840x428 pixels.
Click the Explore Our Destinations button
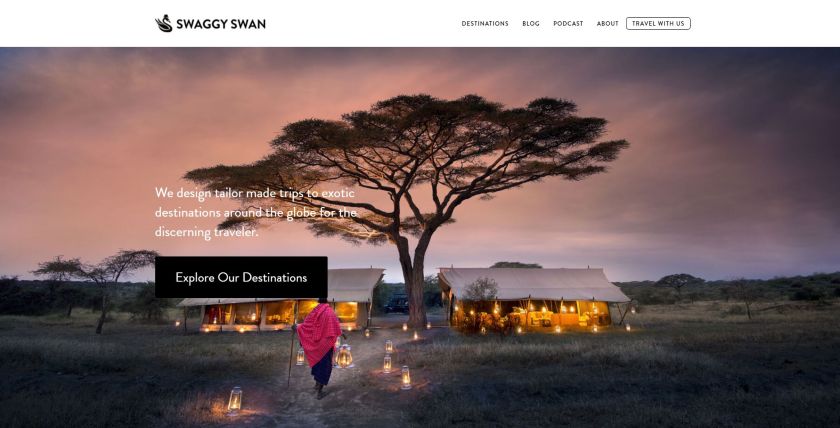pos(241,277)
